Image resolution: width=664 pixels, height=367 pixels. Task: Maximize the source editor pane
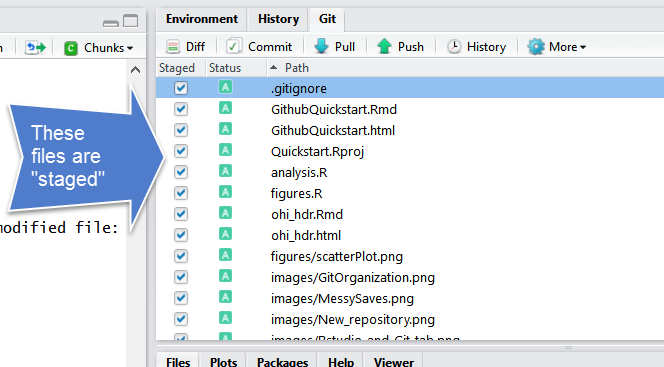(130, 21)
